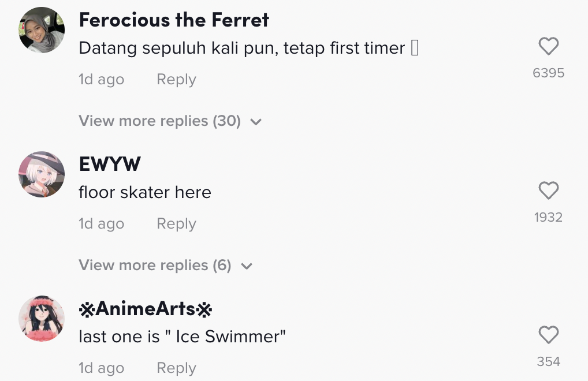Reply to the Ice Swimmer comment

pos(176,368)
